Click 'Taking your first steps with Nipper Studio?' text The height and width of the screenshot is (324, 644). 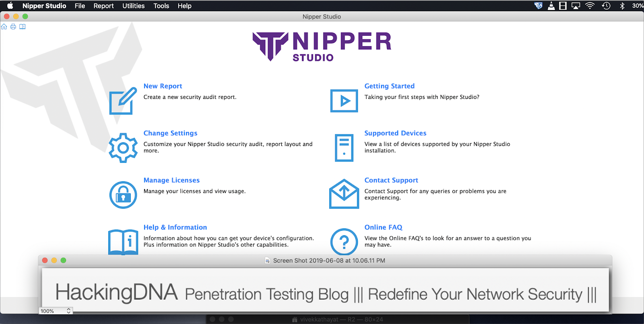pyautogui.click(x=422, y=97)
